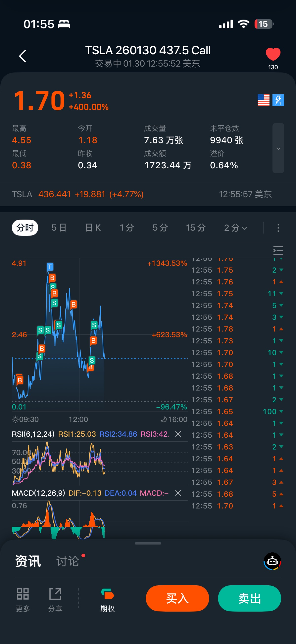Go back with the left arrow

[23, 56]
